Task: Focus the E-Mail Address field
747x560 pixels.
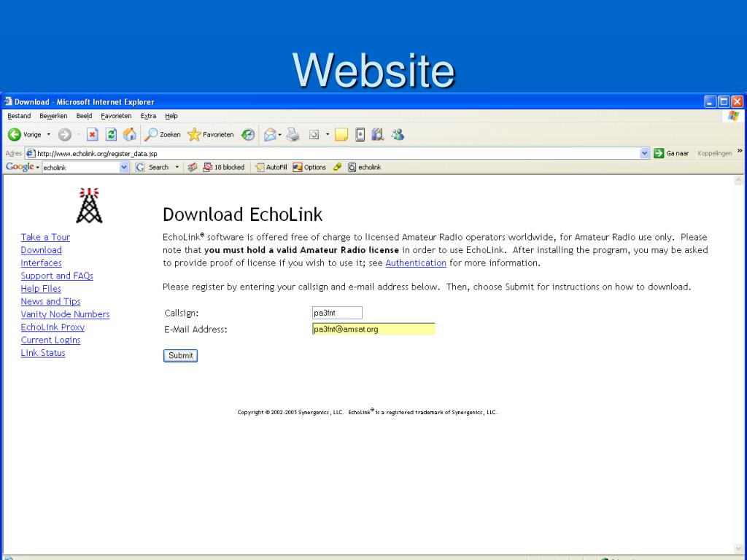Action: coord(373,329)
